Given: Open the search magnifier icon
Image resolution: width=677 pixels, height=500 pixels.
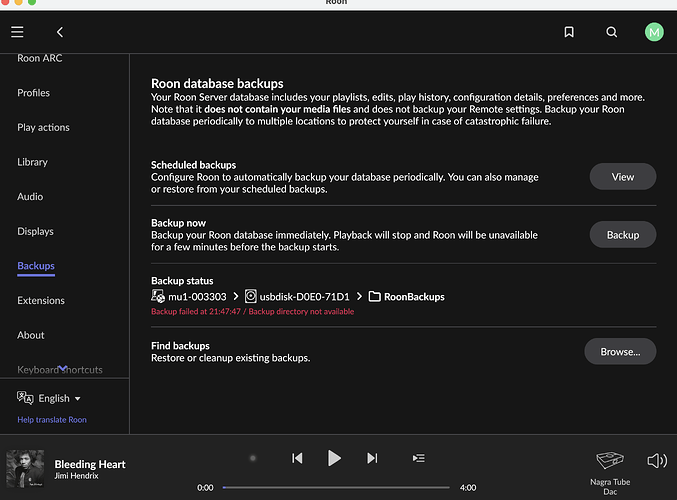Looking at the screenshot, I should (611, 32).
